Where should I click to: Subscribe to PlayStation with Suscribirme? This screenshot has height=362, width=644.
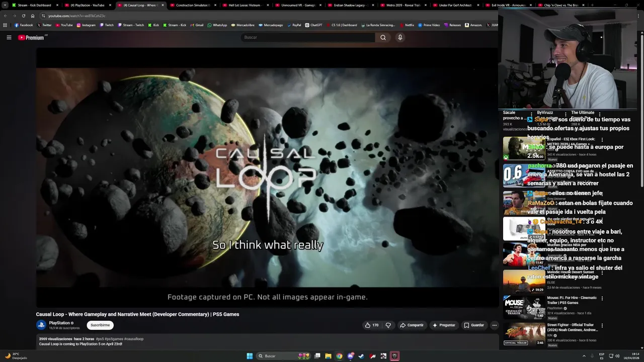coord(100,325)
